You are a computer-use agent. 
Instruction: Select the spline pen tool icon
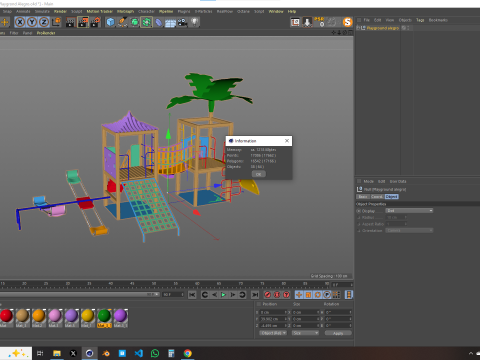(x=122, y=22)
